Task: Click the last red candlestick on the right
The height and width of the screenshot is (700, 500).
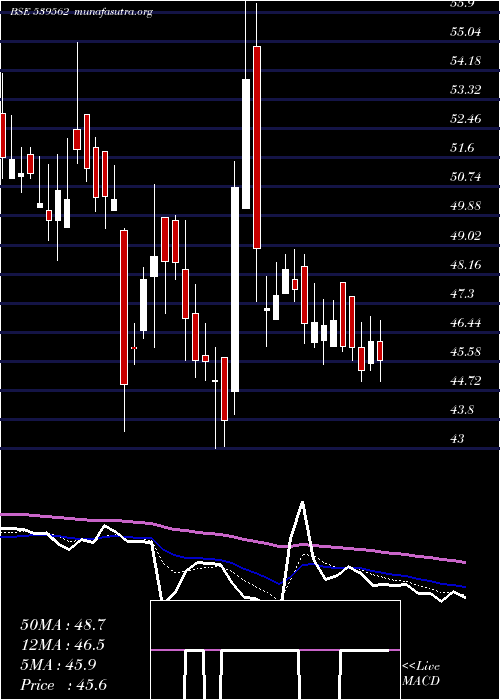Action: pyautogui.click(x=380, y=351)
